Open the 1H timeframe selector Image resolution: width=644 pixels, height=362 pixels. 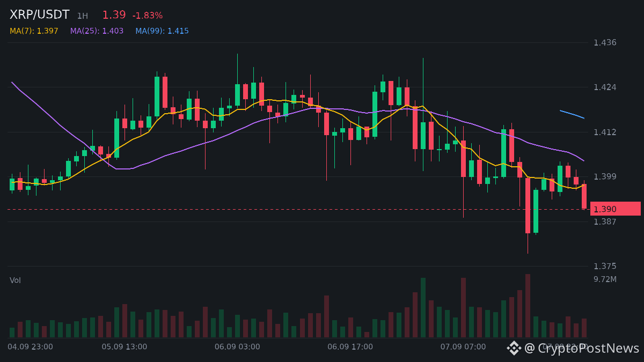(x=82, y=16)
